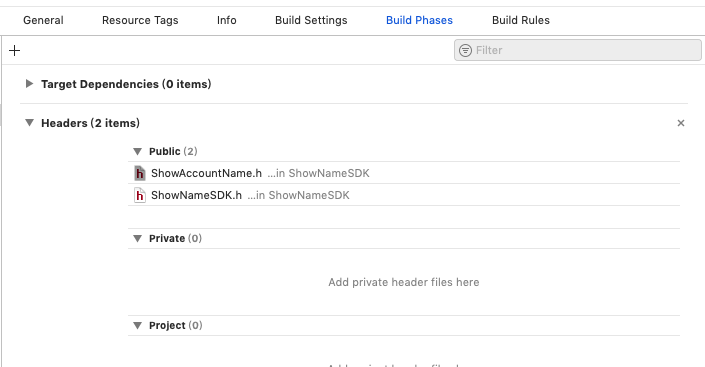Collapse the Project headers group
Image resolution: width=705 pixels, height=367 pixels.
coord(138,326)
